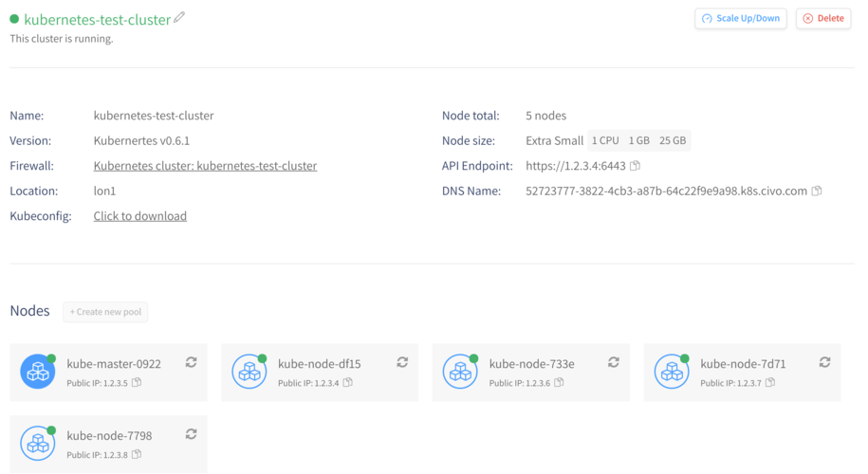Open the Kubernetes cluster firewall link
868x474 pixels.
pos(205,166)
